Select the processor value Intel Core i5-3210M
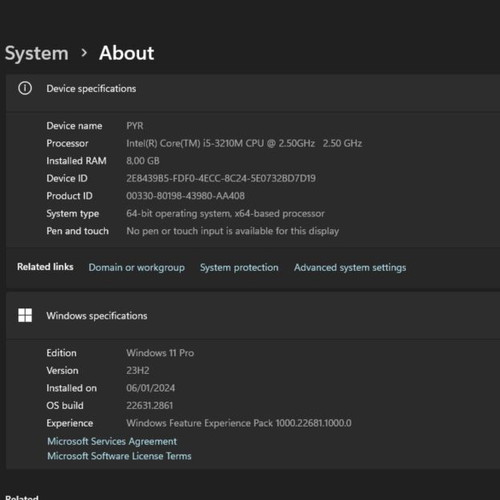The image size is (500, 500). [x=244, y=143]
